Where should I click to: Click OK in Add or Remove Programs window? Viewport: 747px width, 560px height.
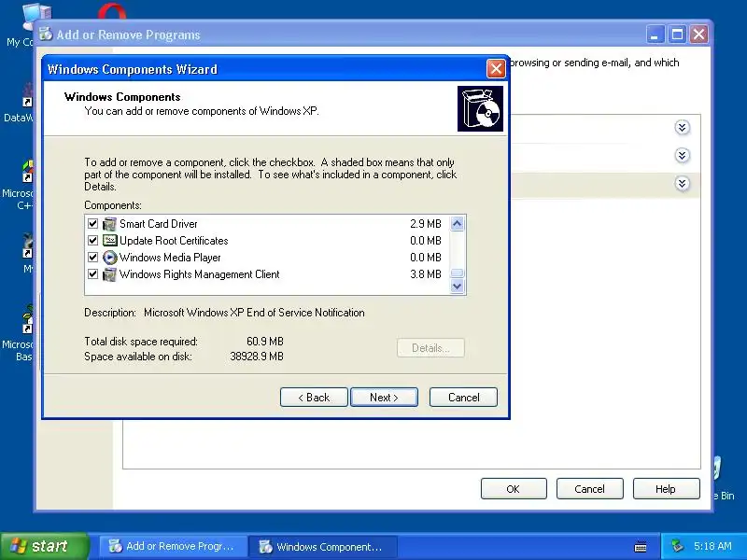[514, 489]
